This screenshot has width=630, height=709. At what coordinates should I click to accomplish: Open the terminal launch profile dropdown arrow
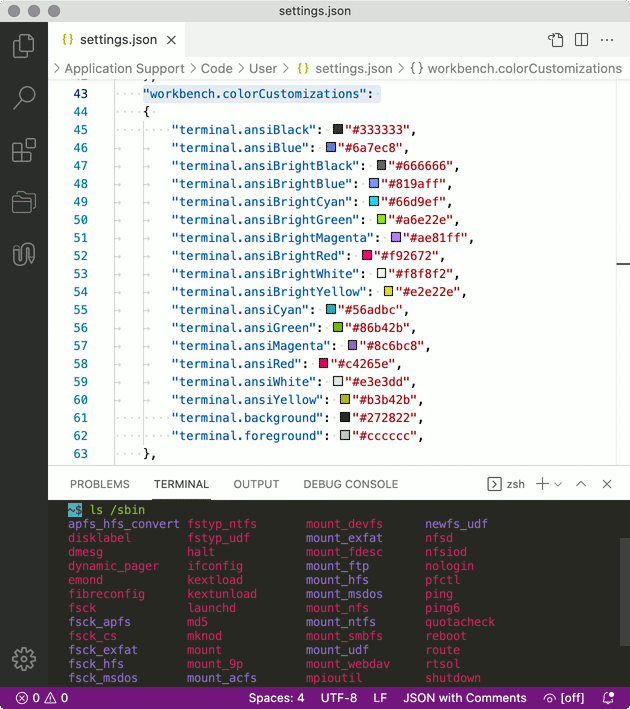558,484
